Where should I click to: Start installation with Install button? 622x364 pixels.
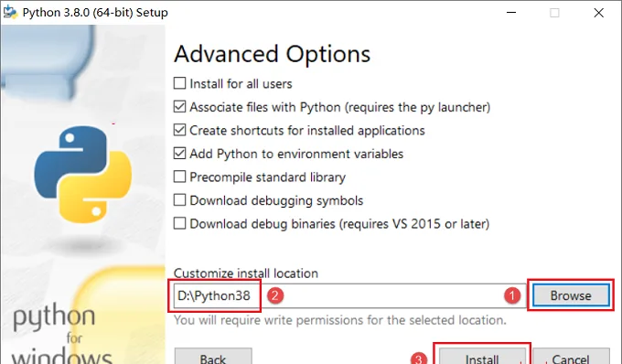click(x=482, y=356)
